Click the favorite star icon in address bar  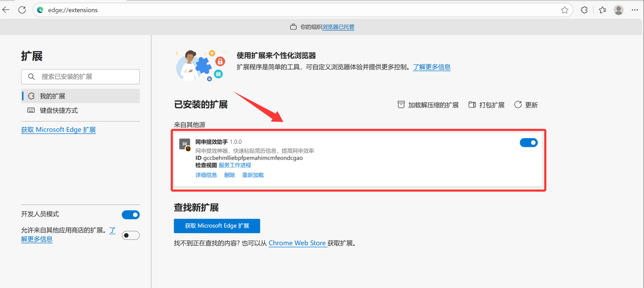click(x=565, y=10)
